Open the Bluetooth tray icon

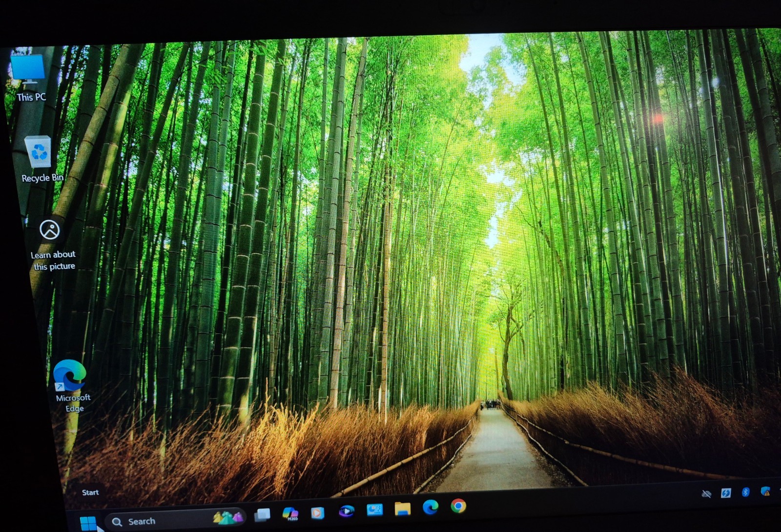745,492
